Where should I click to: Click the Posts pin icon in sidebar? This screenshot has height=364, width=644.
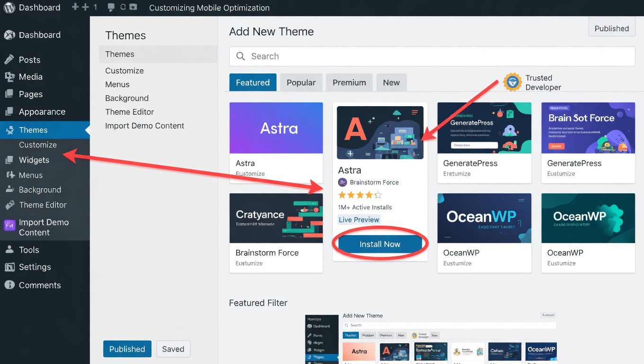click(x=9, y=60)
